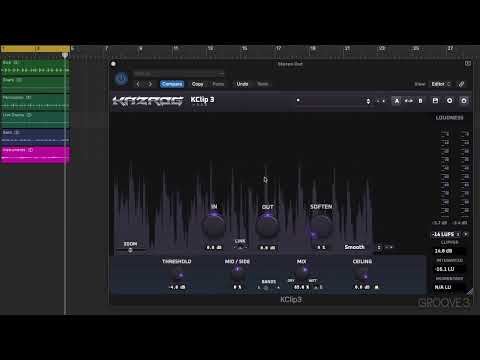
Task: Click the prev/next arrows right of Smooth
Action: 389,247
